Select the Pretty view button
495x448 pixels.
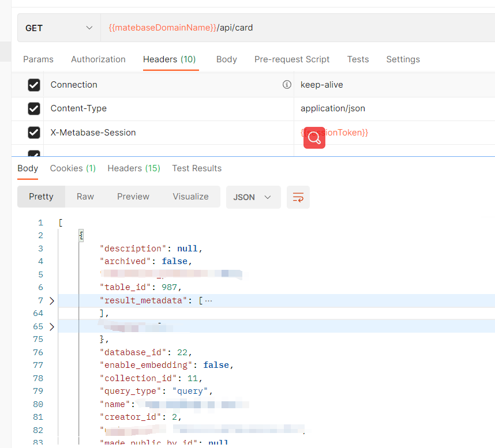click(x=41, y=197)
